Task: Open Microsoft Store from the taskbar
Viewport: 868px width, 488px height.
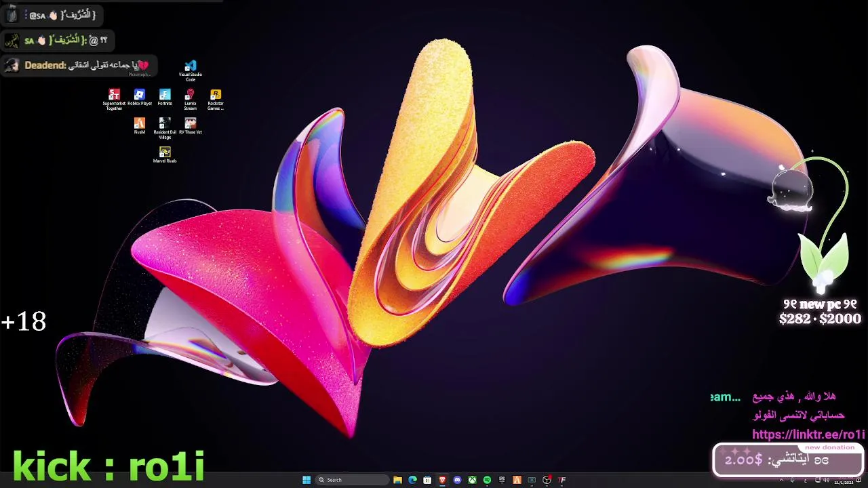Action: point(427,480)
